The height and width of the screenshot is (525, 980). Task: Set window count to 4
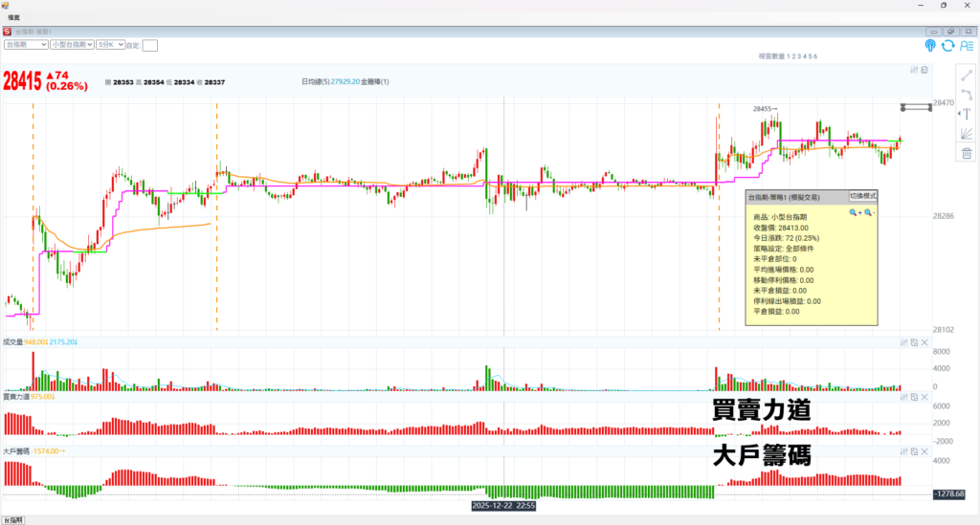(804, 57)
